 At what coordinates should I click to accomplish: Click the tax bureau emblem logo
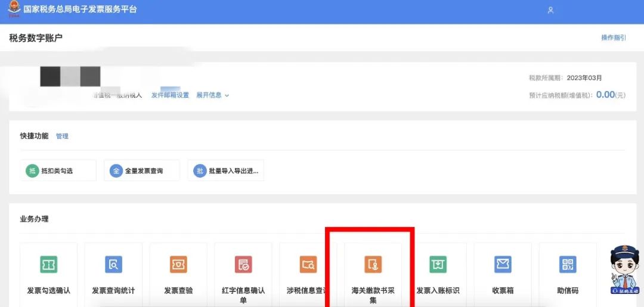[13, 10]
